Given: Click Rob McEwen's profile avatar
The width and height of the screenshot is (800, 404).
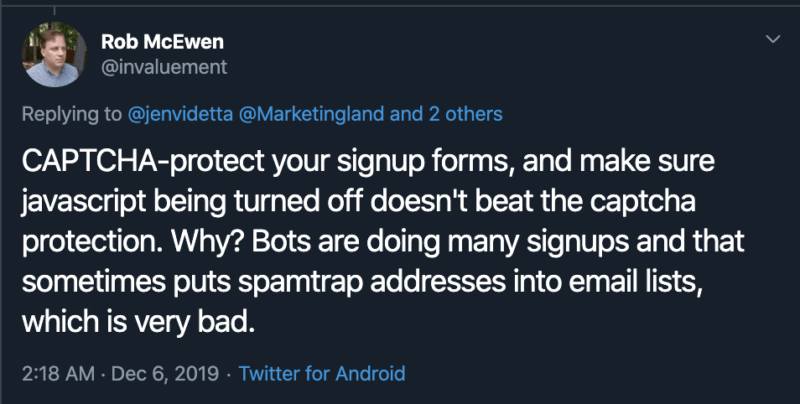Looking at the screenshot, I should click(50, 54).
